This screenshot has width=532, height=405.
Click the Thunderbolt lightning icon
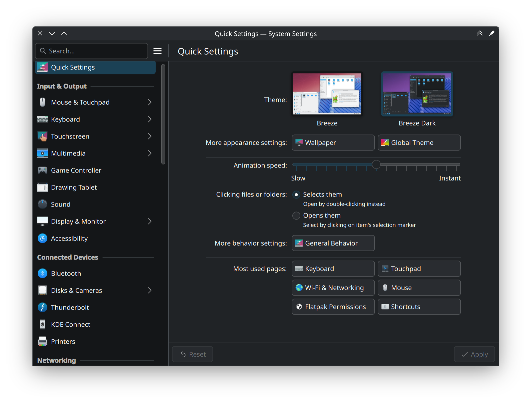42,307
